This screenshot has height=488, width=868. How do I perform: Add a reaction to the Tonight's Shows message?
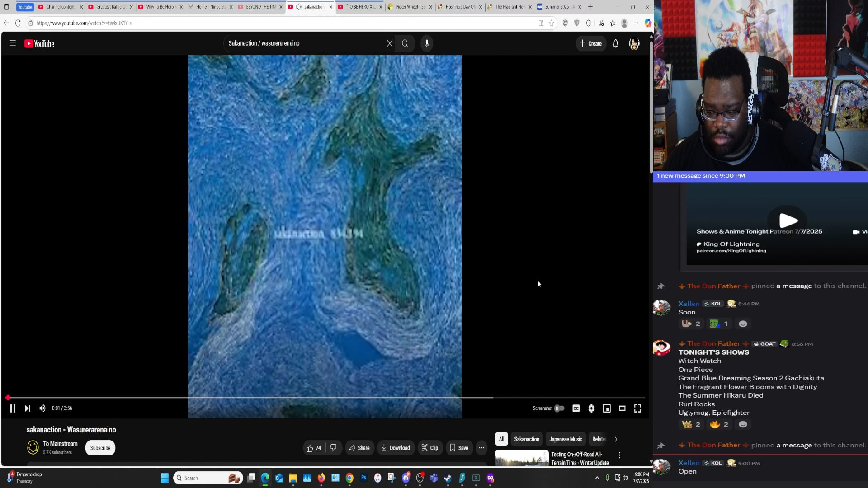coord(743,424)
